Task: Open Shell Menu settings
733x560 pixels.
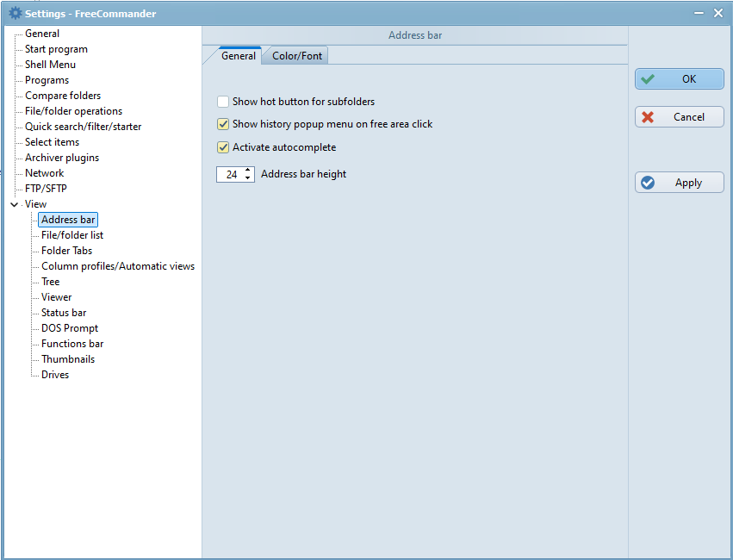Action: click(50, 65)
